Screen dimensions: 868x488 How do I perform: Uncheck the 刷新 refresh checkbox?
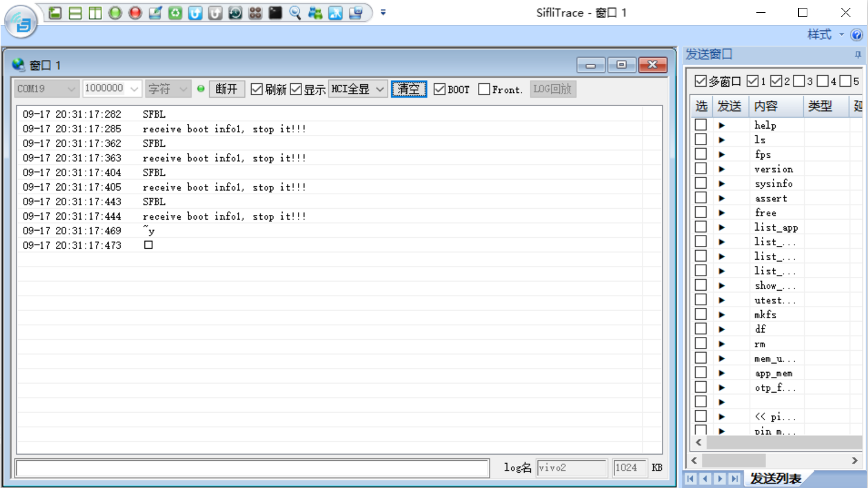point(257,89)
